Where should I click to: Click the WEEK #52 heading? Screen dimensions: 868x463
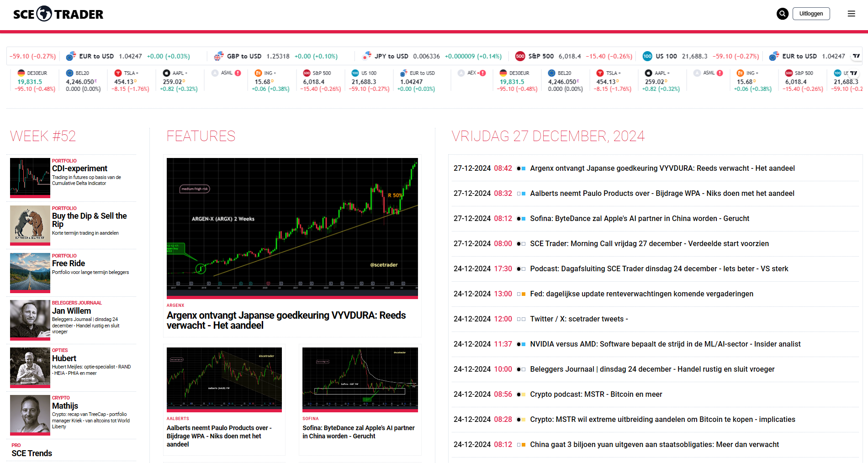coord(43,136)
